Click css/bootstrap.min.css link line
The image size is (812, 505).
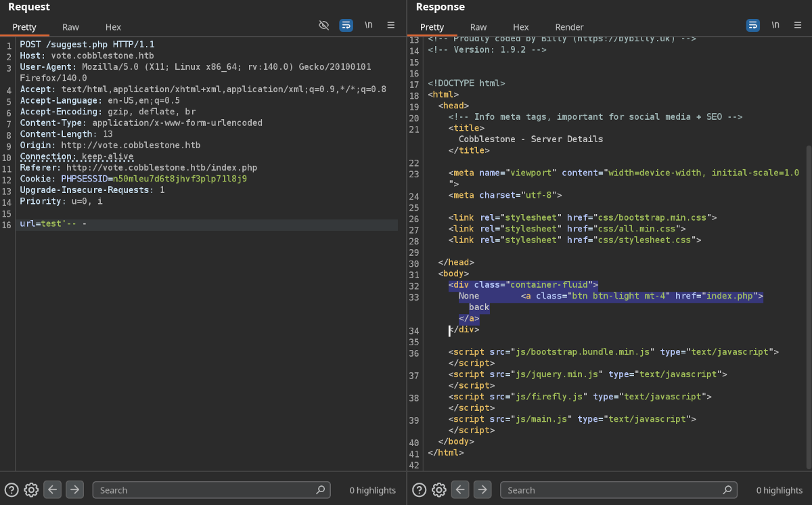point(583,218)
